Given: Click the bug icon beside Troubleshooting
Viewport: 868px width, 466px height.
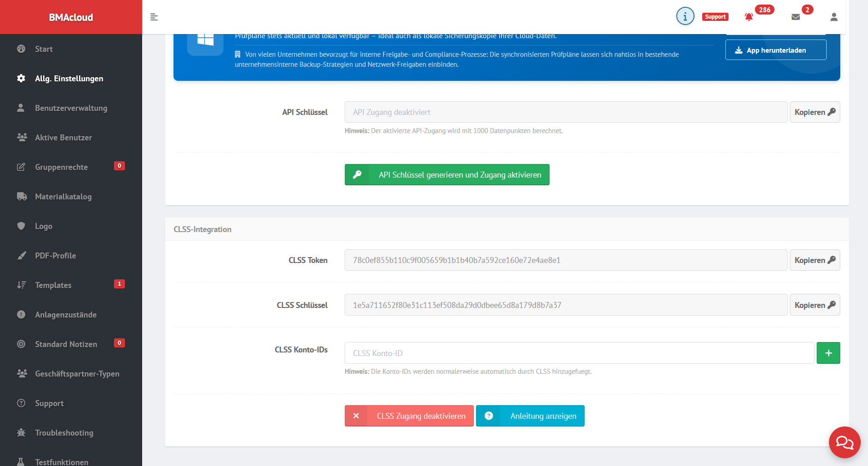Looking at the screenshot, I should 21,432.
